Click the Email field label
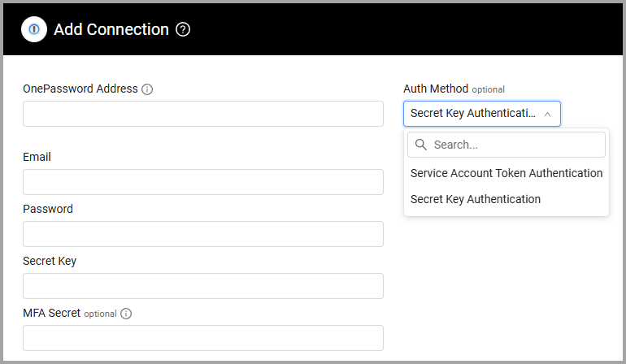626x364 pixels. [37, 157]
